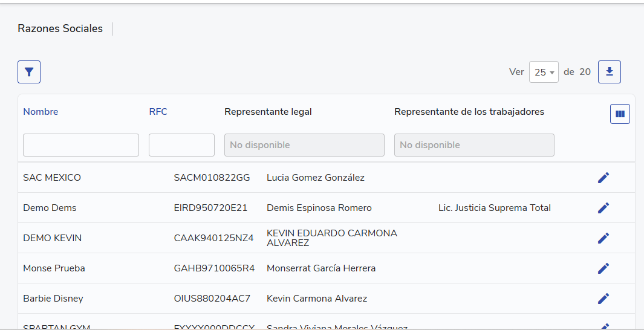644x330 pixels.
Task: Edit the Monse Prueba record
Action: pos(603,268)
